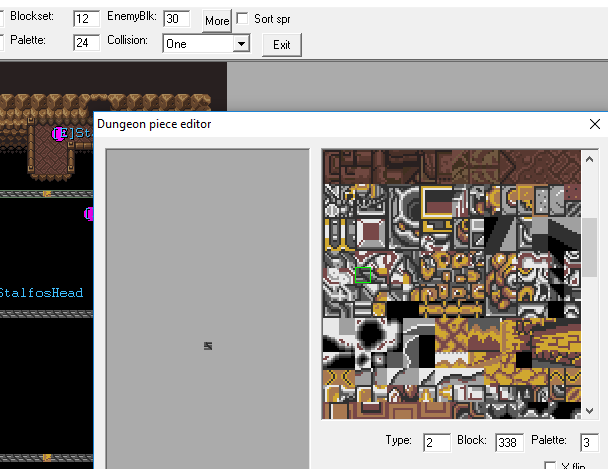Image resolution: width=608 pixels, height=469 pixels.
Task: Click the EnemyBlk field showing 30
Action: [x=177, y=19]
